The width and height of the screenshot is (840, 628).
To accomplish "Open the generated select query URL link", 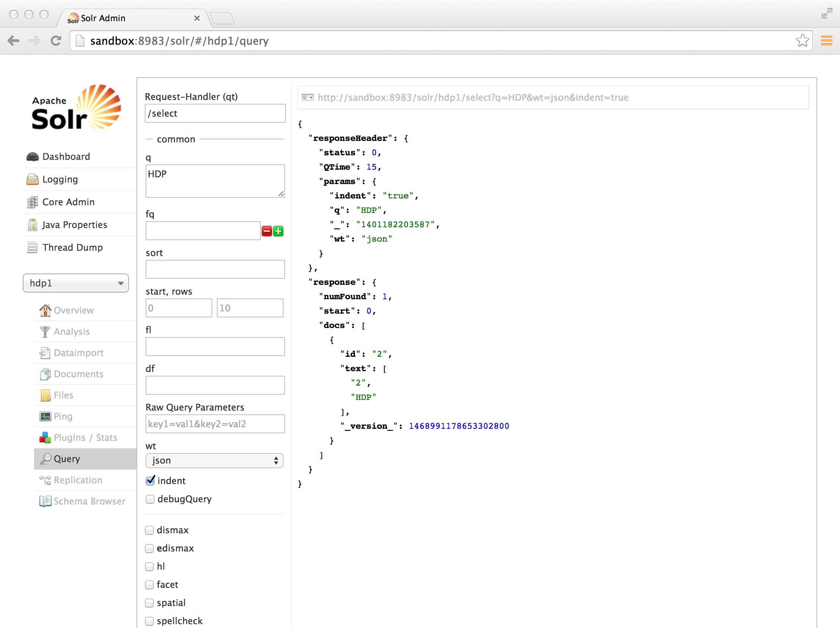I will (472, 97).
